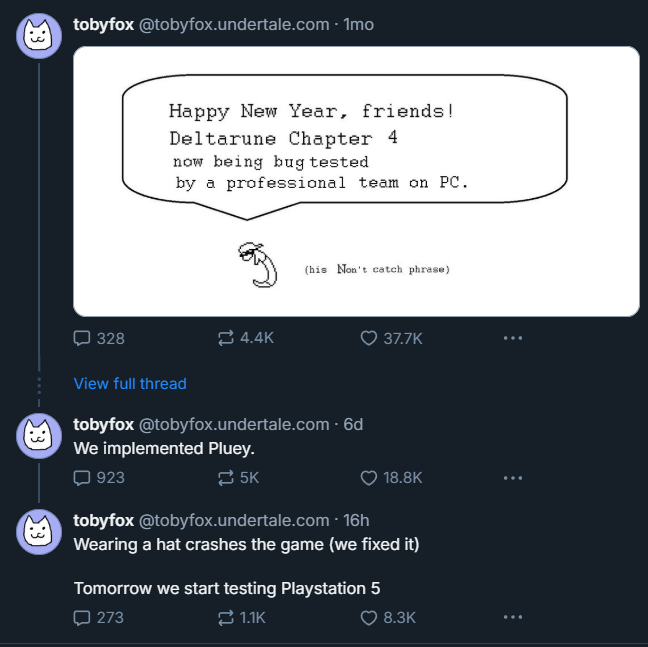Open more options on the hat crash post
The height and width of the screenshot is (647, 648).
[x=512, y=617]
